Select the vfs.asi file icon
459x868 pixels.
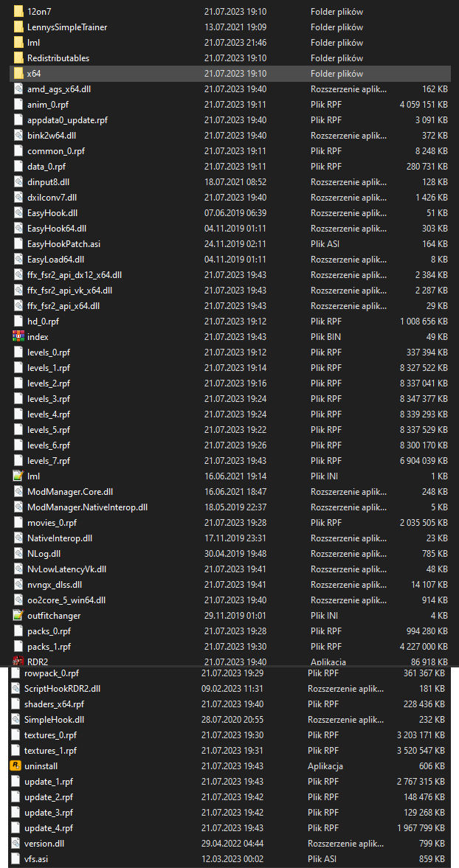[15, 858]
